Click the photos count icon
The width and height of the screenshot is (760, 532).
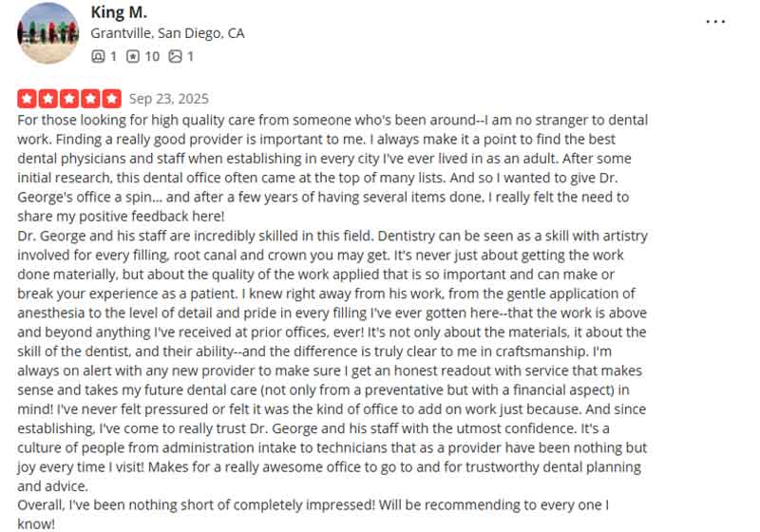(x=175, y=56)
